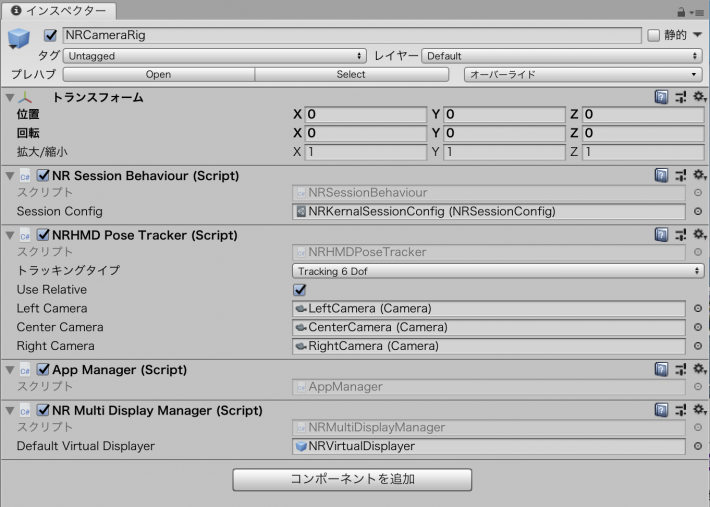The width and height of the screenshot is (710, 507).
Task: Open help for App Manager script
Action: tap(661, 370)
